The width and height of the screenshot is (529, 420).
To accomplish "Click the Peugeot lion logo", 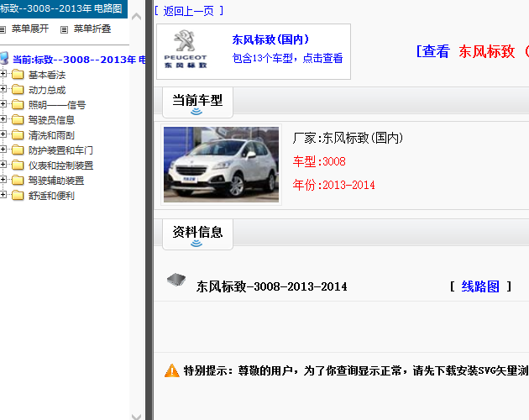I will click(x=185, y=40).
